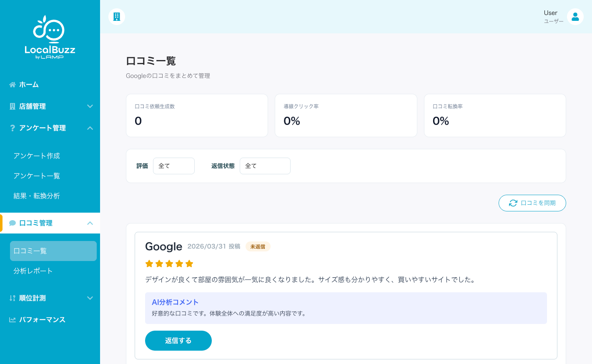Click the building icon in top bar
This screenshot has width=592, height=364.
pos(117,17)
